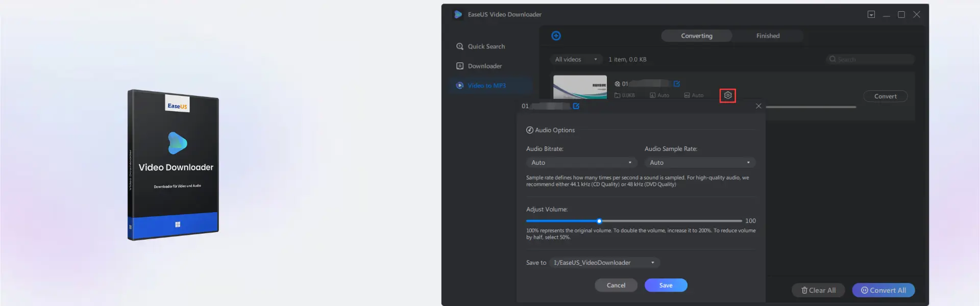Click the bitrate Auto indicator in list row
Screen dimensions: 980x306
click(x=659, y=95)
